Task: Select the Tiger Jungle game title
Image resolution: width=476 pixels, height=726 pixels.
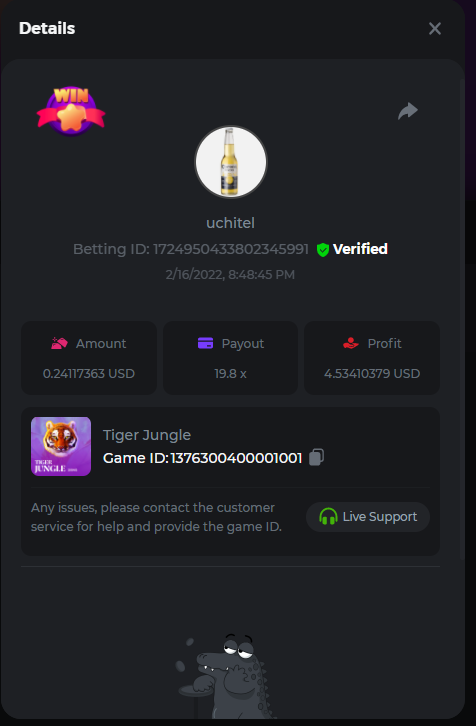Action: click(147, 435)
